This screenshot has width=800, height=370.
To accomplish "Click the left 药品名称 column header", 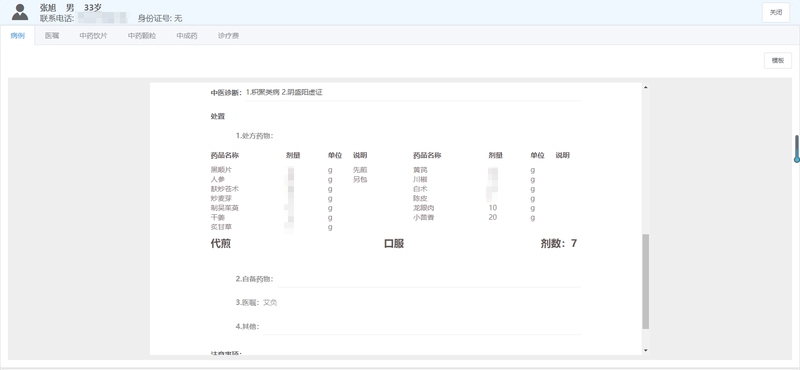I will coord(224,155).
